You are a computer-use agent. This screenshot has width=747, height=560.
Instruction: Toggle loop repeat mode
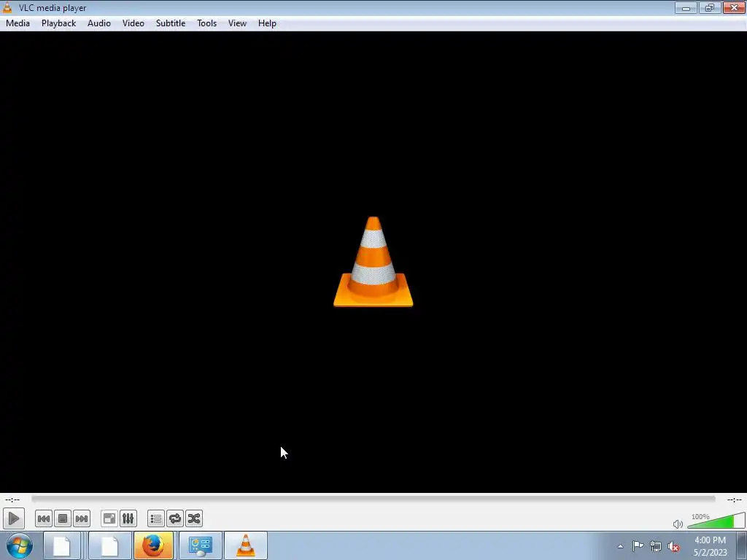175,518
